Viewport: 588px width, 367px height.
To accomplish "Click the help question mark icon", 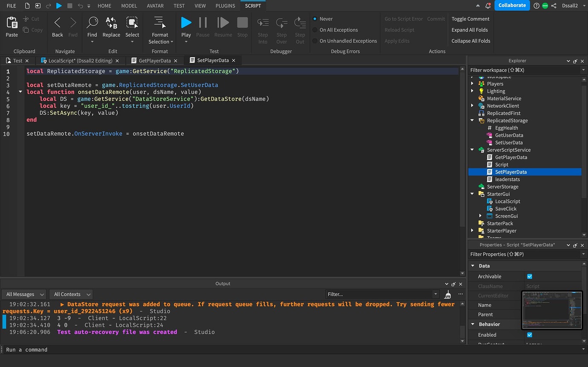I will click(536, 6).
